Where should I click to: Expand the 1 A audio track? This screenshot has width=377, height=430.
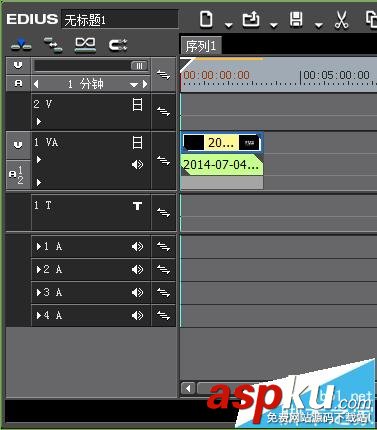[x=39, y=247]
